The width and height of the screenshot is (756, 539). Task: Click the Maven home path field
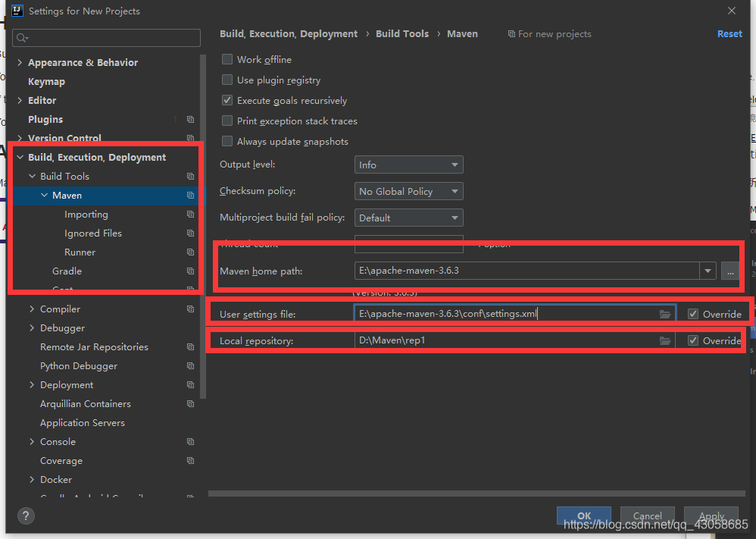pyautogui.click(x=526, y=271)
